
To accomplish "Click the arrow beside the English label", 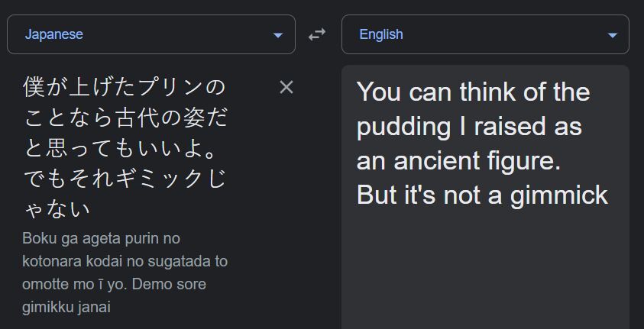I will 613,35.
